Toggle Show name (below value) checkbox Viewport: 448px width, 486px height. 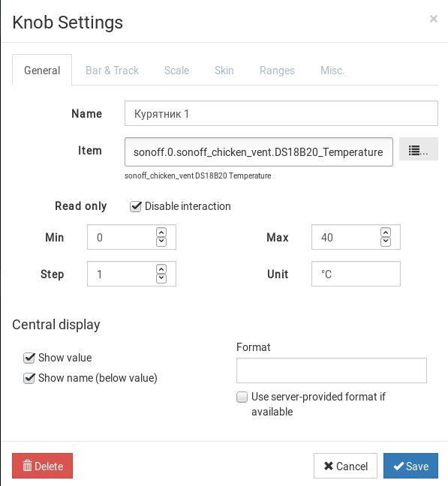coord(29,378)
